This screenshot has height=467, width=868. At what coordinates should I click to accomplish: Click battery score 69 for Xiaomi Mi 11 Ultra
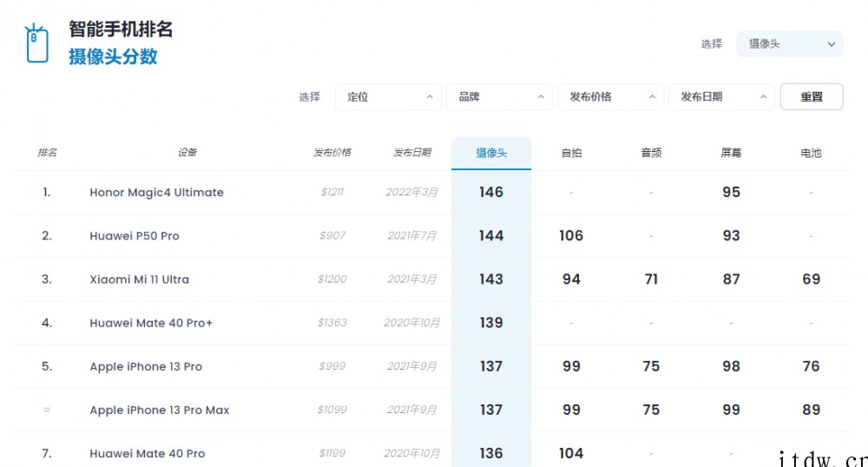pyautogui.click(x=811, y=280)
